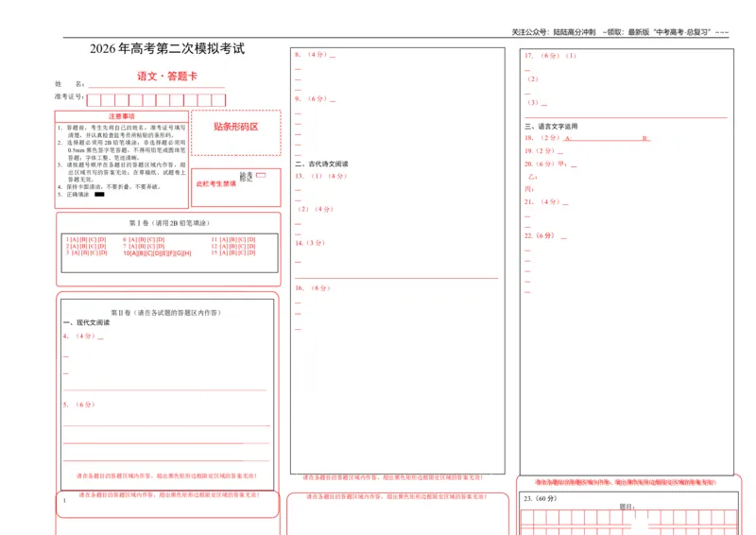Image resolution: width=756 pixels, height=535 pixels.
Task: Fill bubble [B] for question 6
Action: [x=143, y=240]
